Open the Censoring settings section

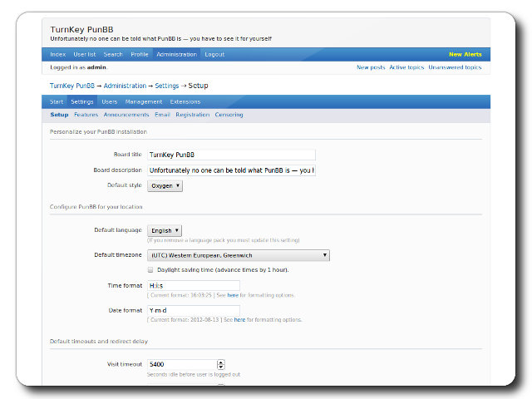pos(229,115)
